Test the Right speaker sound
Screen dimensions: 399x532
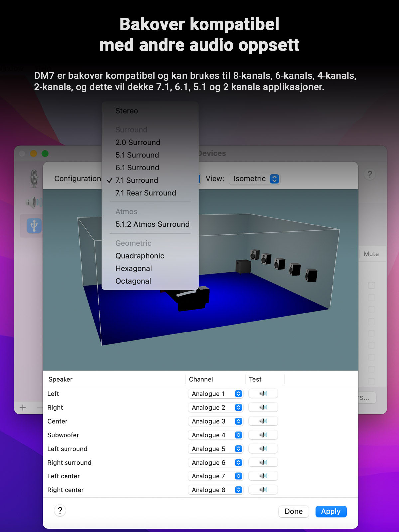click(x=263, y=407)
